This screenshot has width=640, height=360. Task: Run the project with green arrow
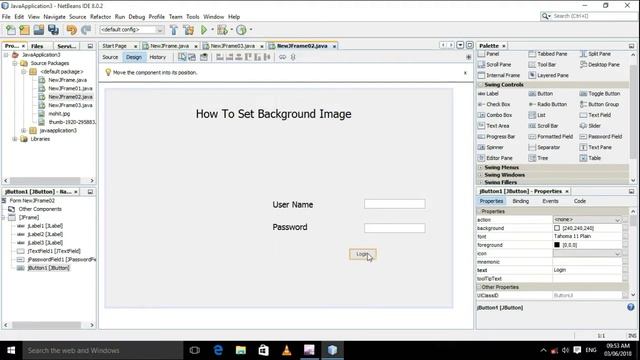point(204,30)
